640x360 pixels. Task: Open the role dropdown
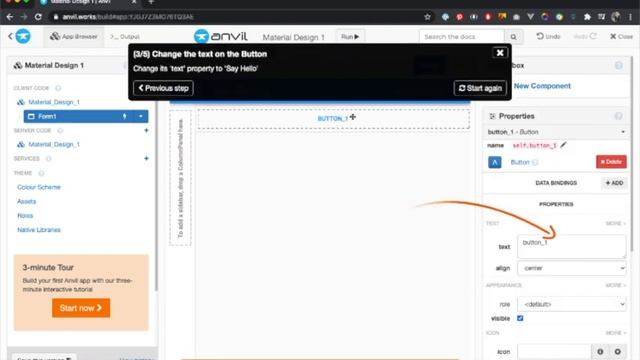tap(571, 304)
